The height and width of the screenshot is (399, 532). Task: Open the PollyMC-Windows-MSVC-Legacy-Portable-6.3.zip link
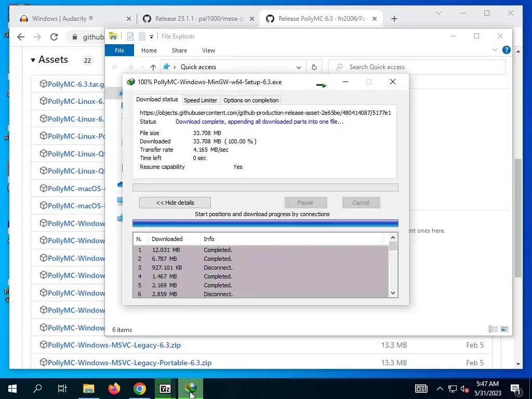coord(129,363)
